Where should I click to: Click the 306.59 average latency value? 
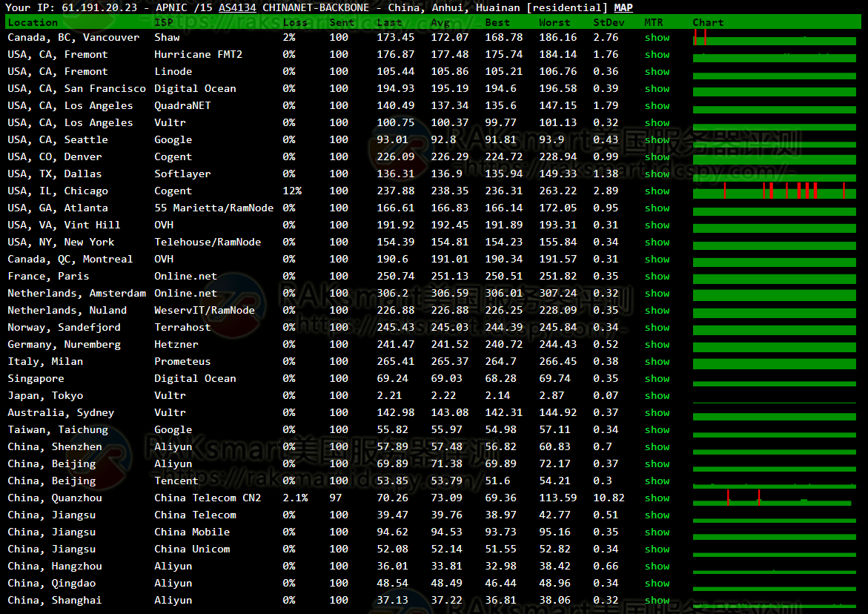click(450, 294)
